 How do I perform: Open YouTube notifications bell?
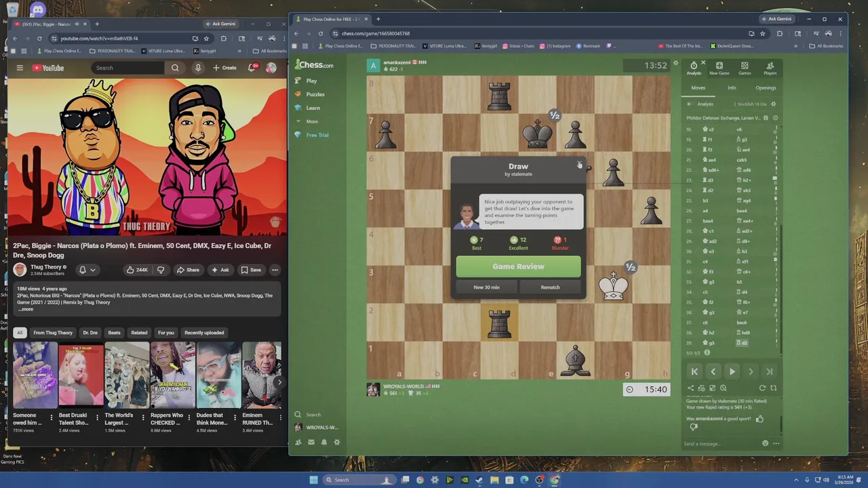(252, 68)
